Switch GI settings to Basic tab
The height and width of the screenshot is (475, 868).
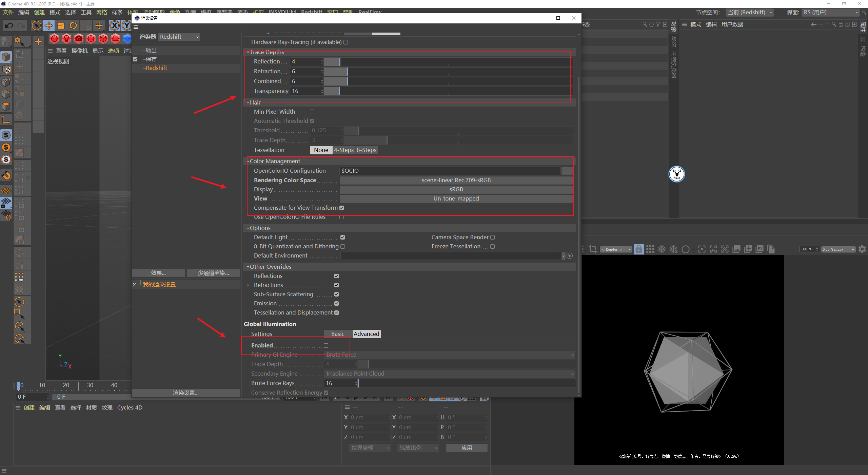click(x=338, y=334)
